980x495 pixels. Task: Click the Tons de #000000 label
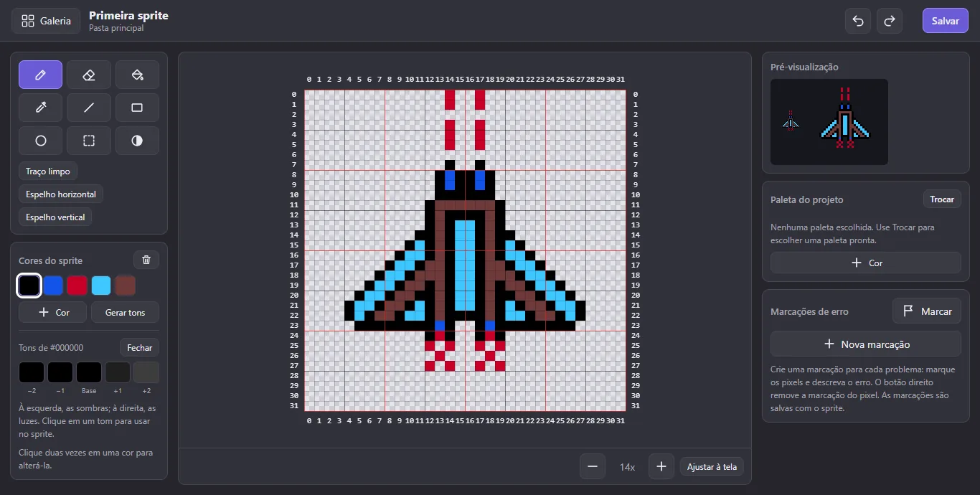tap(51, 347)
